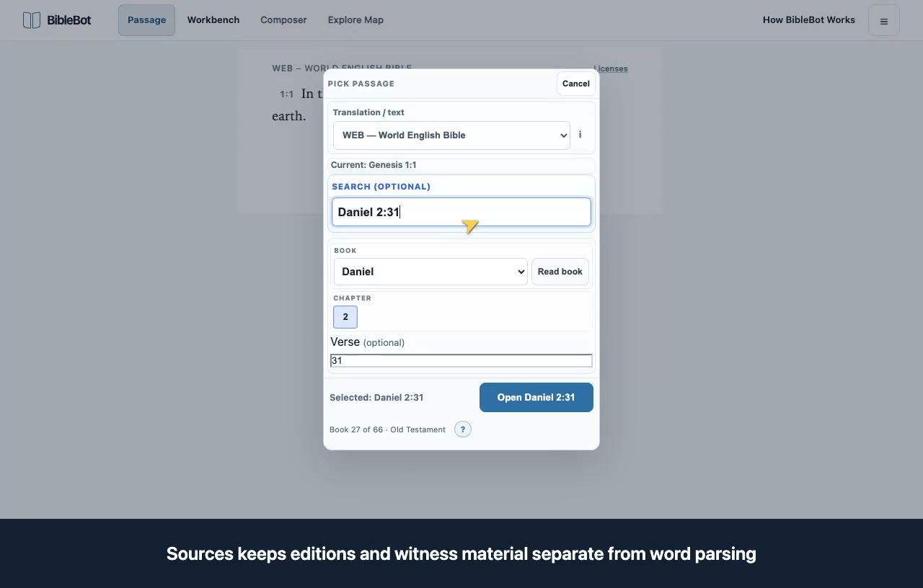Click the BibleBot book logo icon

32,20
